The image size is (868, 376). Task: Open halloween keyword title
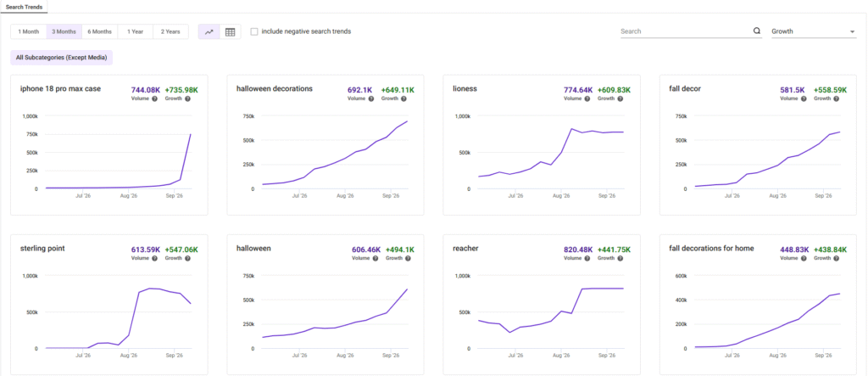click(253, 249)
